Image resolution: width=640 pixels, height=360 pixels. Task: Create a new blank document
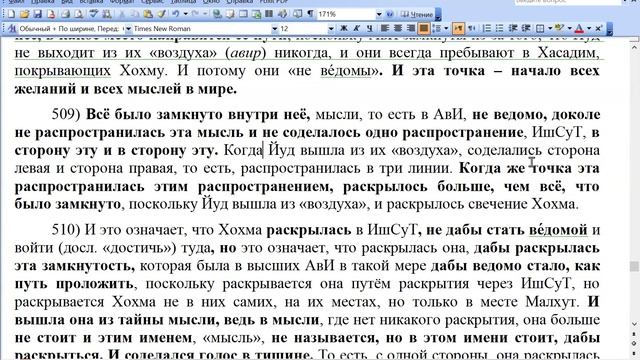[x=11, y=14]
